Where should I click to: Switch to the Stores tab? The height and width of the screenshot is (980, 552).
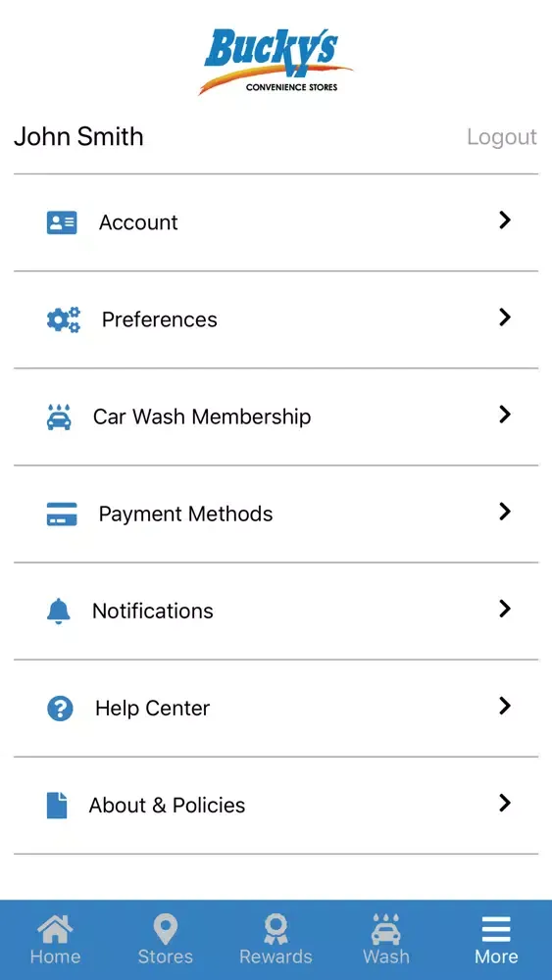(x=165, y=940)
